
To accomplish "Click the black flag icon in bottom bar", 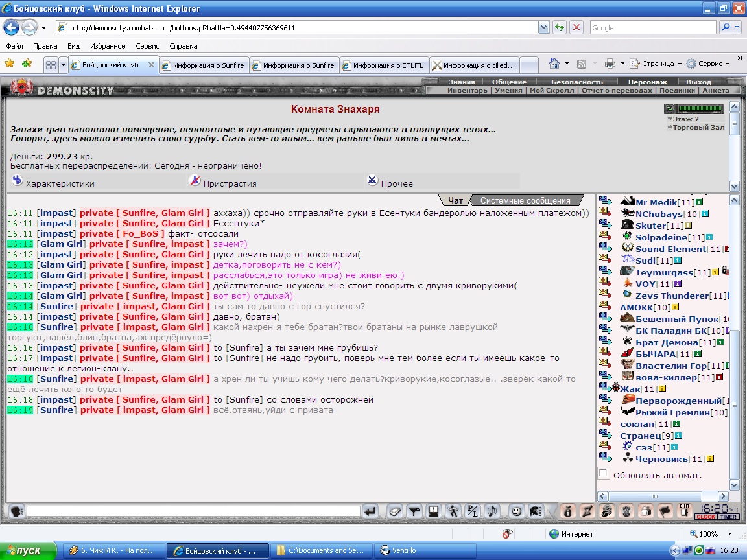I will [x=665, y=511].
